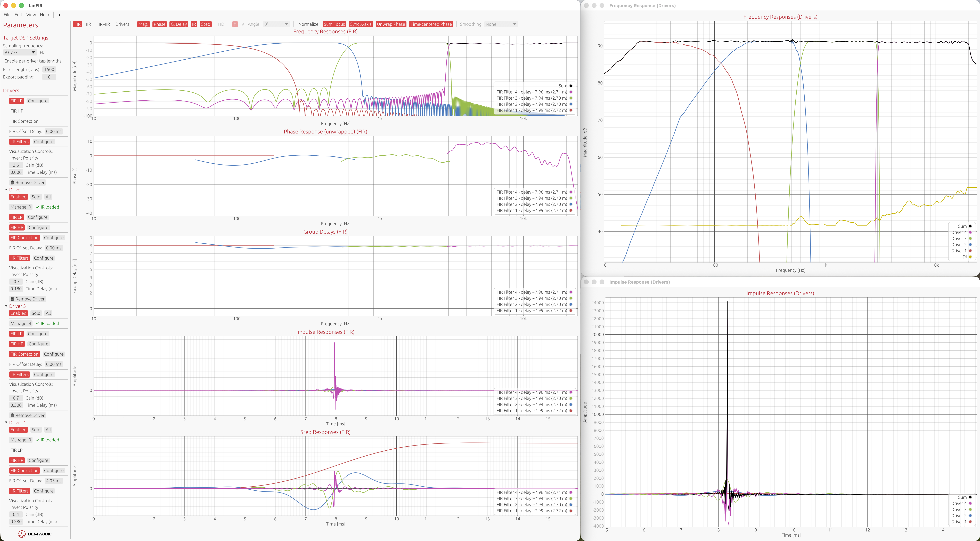Collapse the Driver 2 section
The image size is (980, 541).
6,190
